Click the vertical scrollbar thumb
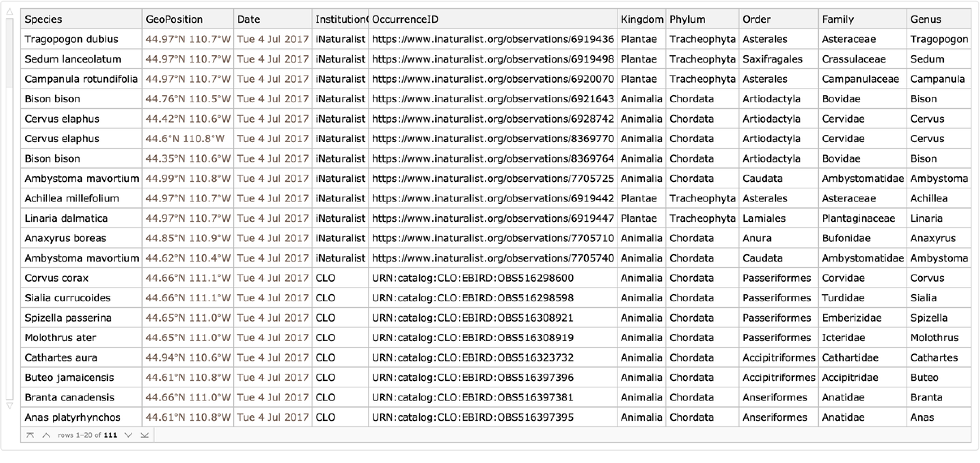The image size is (980, 463). click(x=10, y=53)
